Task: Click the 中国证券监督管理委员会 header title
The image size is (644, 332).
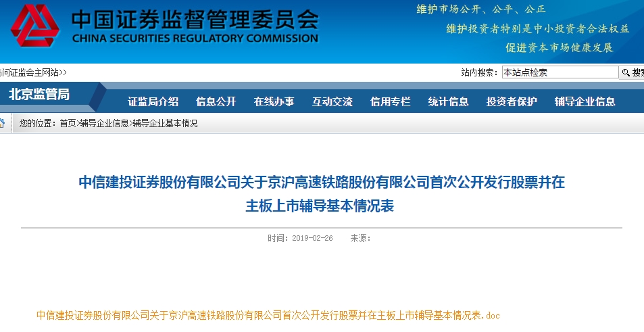Action: coord(195,20)
